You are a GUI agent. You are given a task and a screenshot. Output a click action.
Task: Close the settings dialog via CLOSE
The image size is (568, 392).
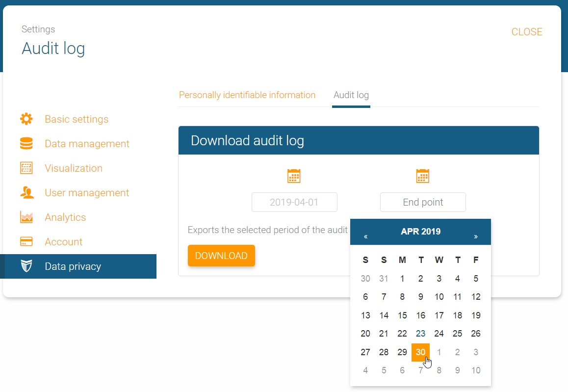(x=527, y=32)
